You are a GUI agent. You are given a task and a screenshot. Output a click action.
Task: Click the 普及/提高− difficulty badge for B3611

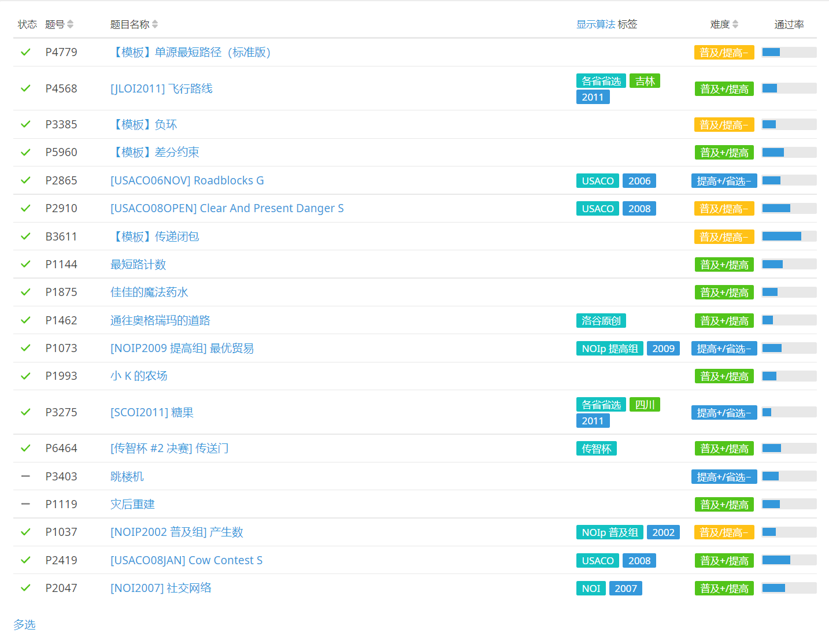pos(724,237)
